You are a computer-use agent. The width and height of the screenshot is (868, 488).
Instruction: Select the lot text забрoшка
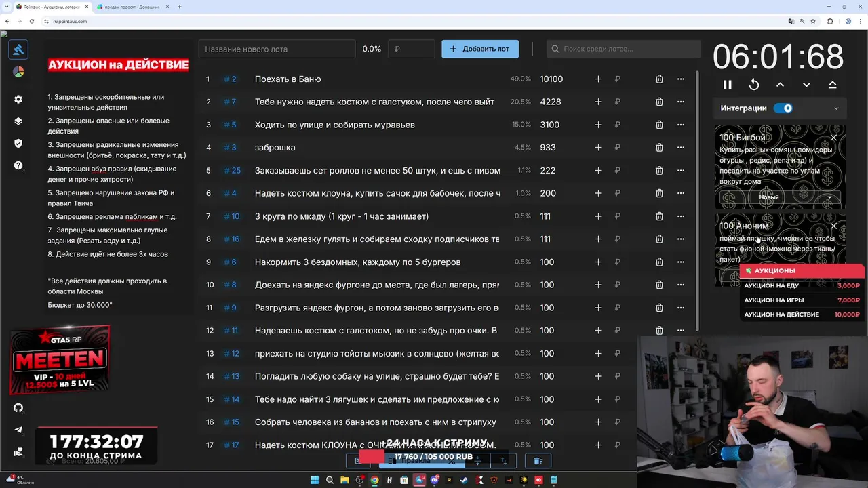point(275,148)
